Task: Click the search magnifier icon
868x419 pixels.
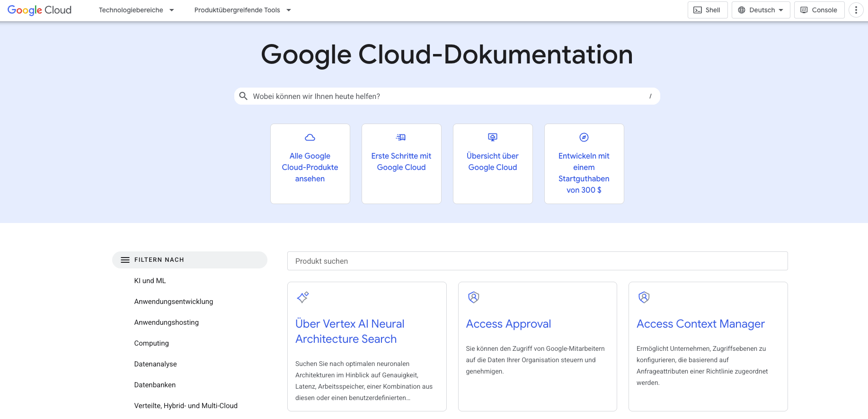Action: click(243, 96)
